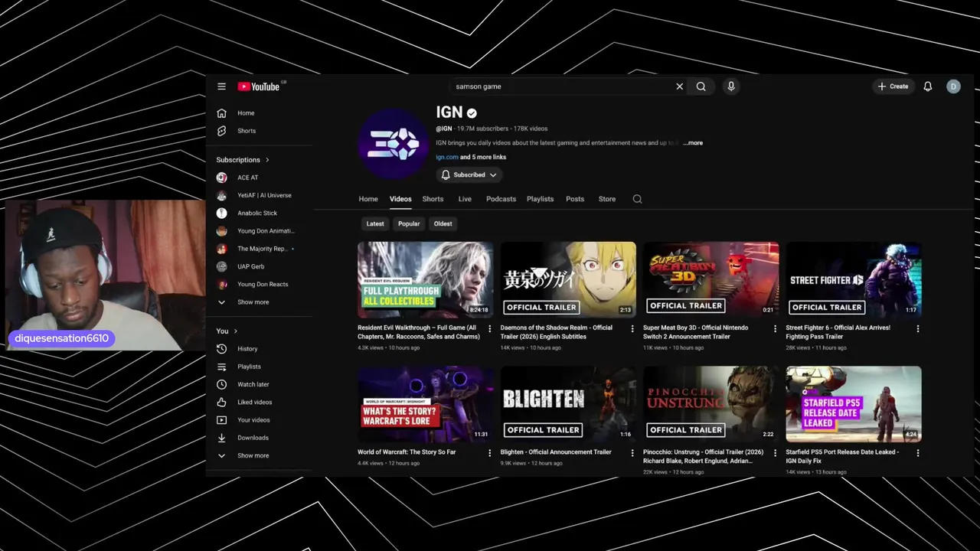The width and height of the screenshot is (980, 551).
Task: Open Starfield PS5 release leaked thumbnail
Action: [854, 404]
